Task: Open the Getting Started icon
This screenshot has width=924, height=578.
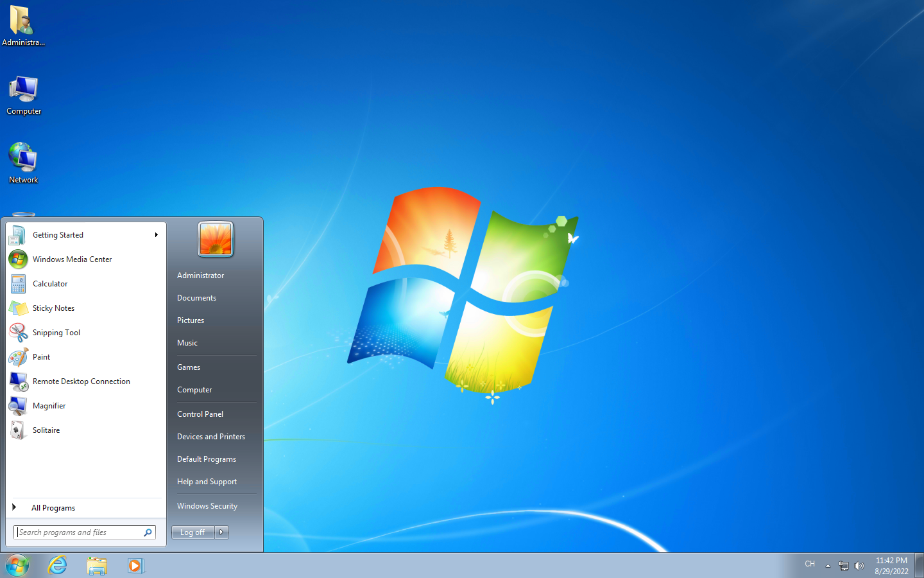Action: click(18, 235)
